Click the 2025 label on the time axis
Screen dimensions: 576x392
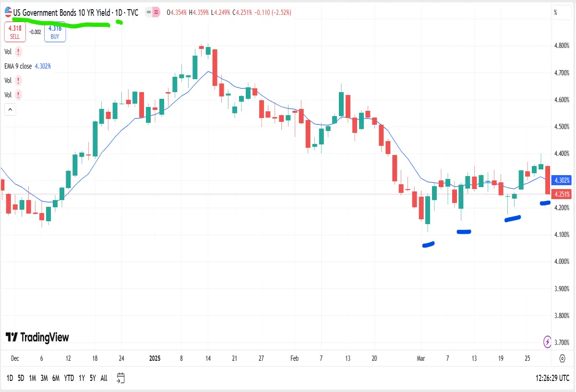click(x=155, y=358)
